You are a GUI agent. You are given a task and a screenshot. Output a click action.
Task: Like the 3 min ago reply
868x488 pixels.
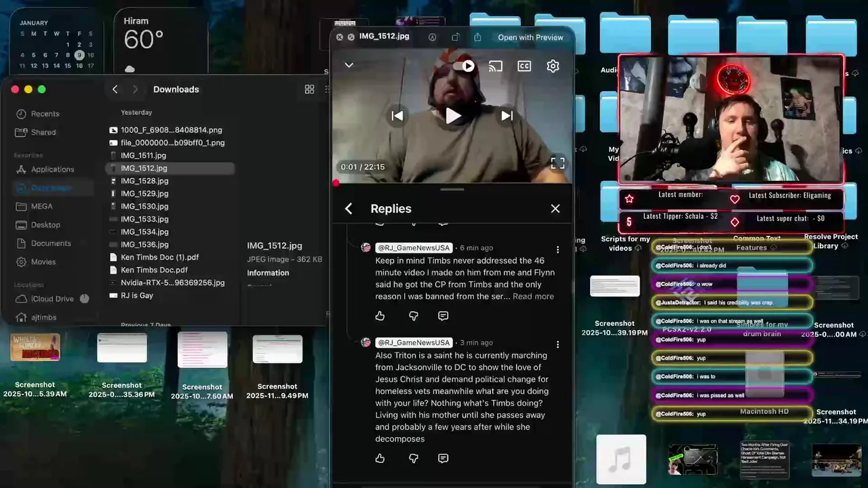[380, 458]
